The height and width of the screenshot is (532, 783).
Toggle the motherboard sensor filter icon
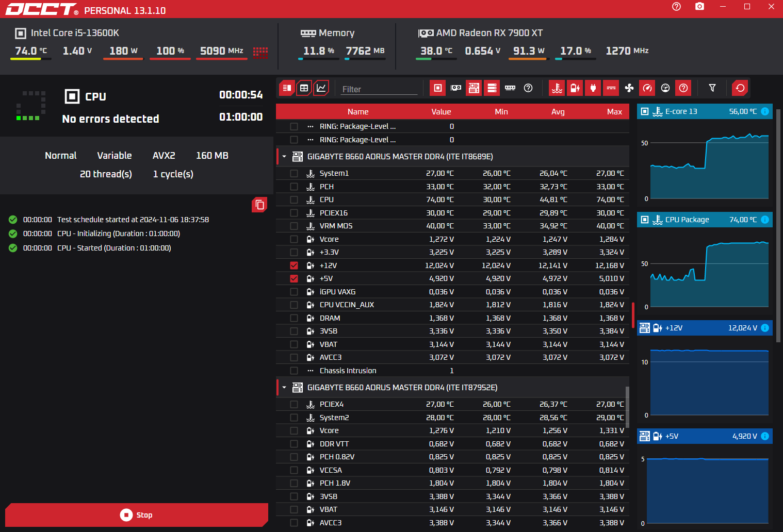(474, 88)
